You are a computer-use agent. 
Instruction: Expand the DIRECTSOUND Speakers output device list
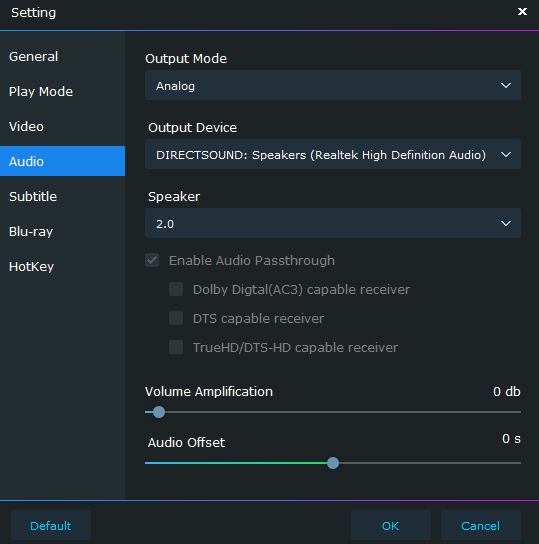(333, 154)
